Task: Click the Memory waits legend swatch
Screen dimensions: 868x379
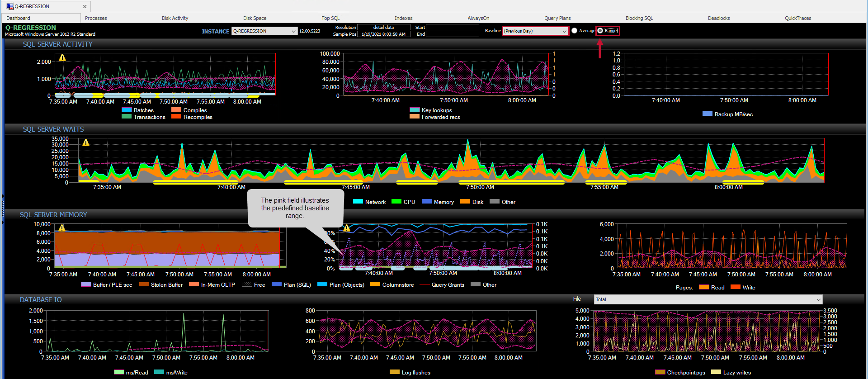Action: [x=427, y=202]
